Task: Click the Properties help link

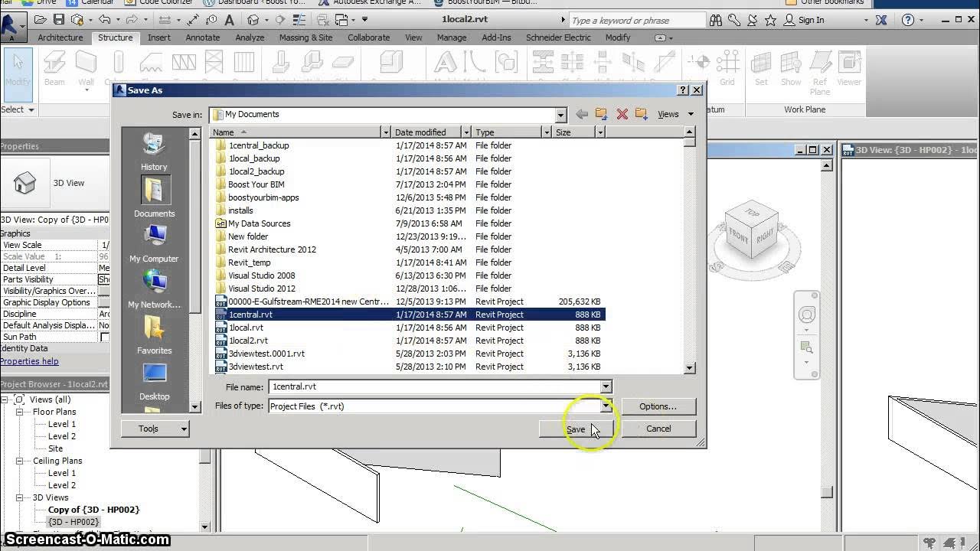Action: tap(29, 361)
